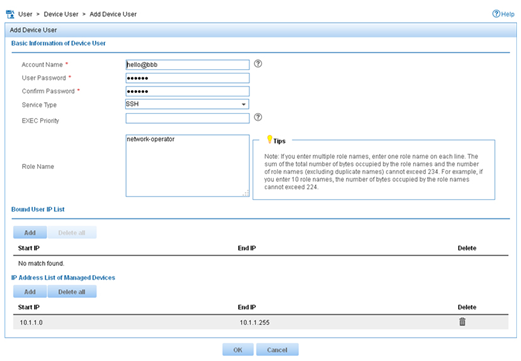
Task: Click the Tips lightbulb icon
Action: point(269,139)
